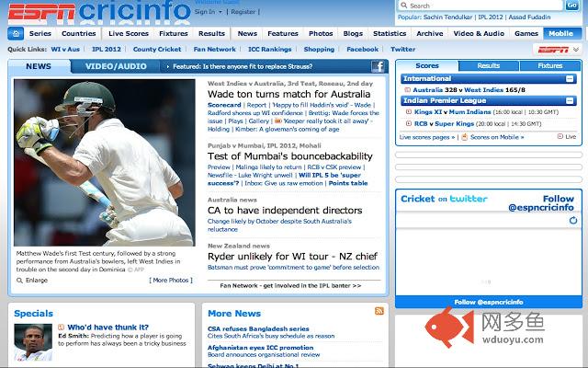Viewport: 588px width, 368px height.
Task: Open the ICC Rankings quick link
Action: [x=269, y=49]
